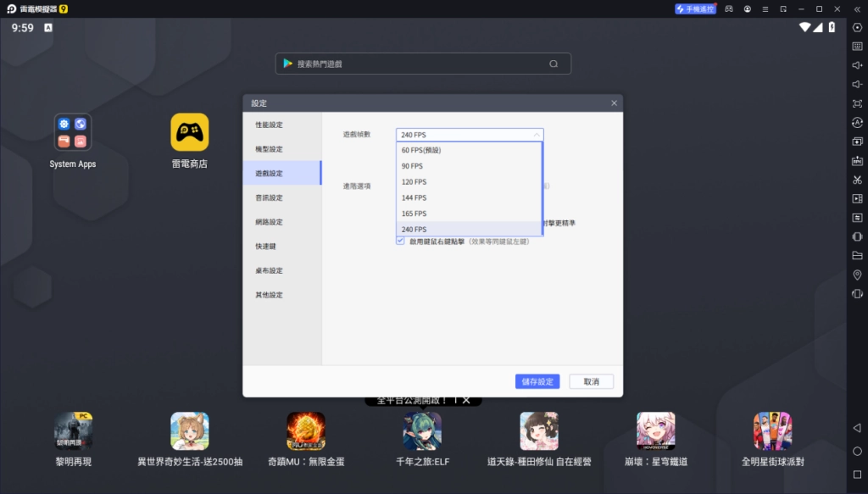Switch to 性能設定 settings tab
The image size is (868, 494).
[270, 125]
